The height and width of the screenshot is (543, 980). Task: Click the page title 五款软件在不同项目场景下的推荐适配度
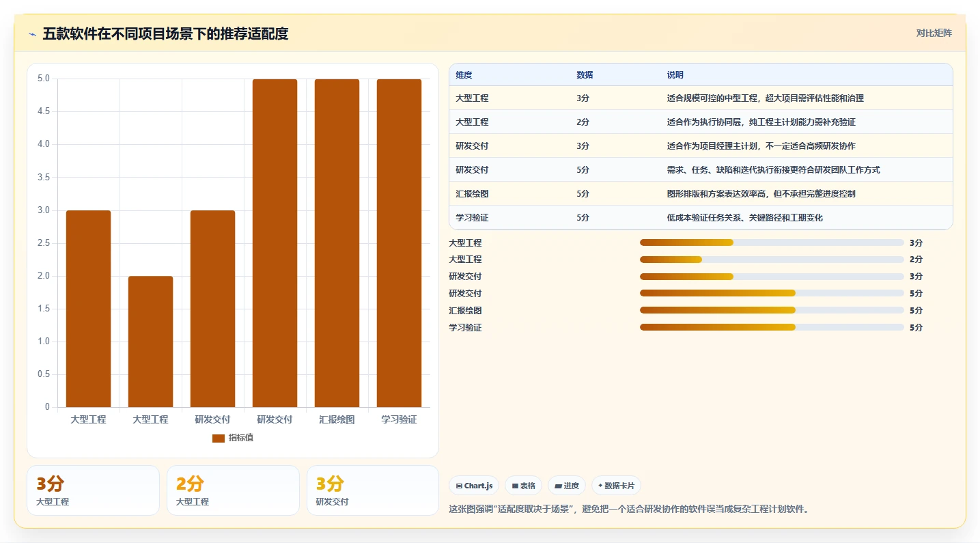point(165,34)
